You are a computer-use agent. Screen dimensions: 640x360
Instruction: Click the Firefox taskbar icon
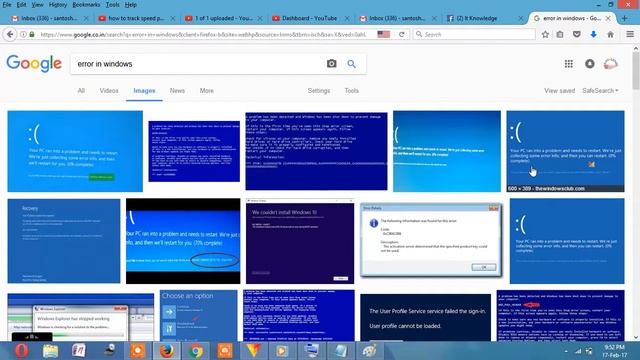pyautogui.click(x=167, y=351)
